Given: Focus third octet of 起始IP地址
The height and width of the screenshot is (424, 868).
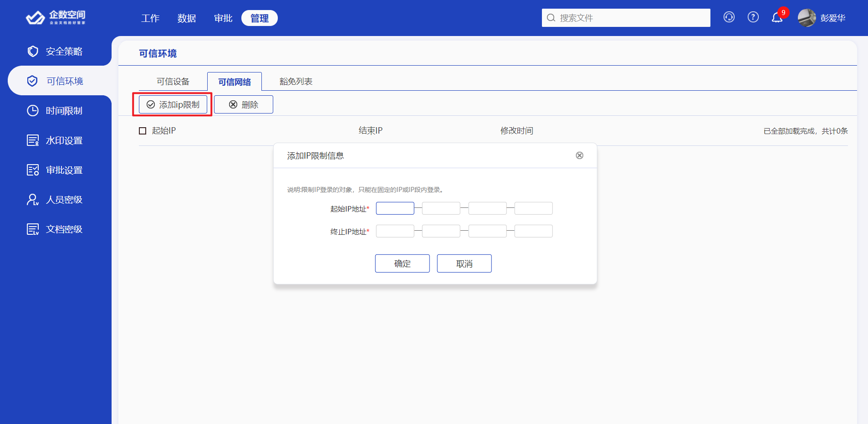Looking at the screenshot, I should [488, 208].
